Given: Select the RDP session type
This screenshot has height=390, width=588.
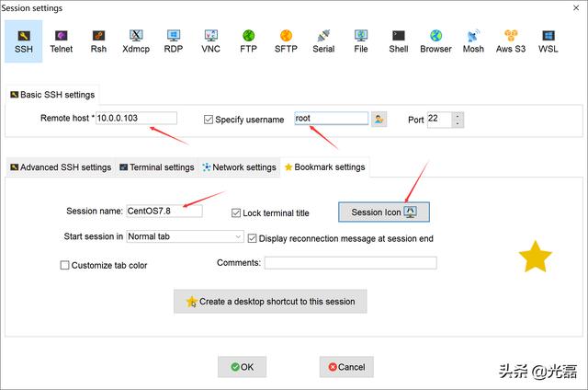Looking at the screenshot, I should 174,41.
